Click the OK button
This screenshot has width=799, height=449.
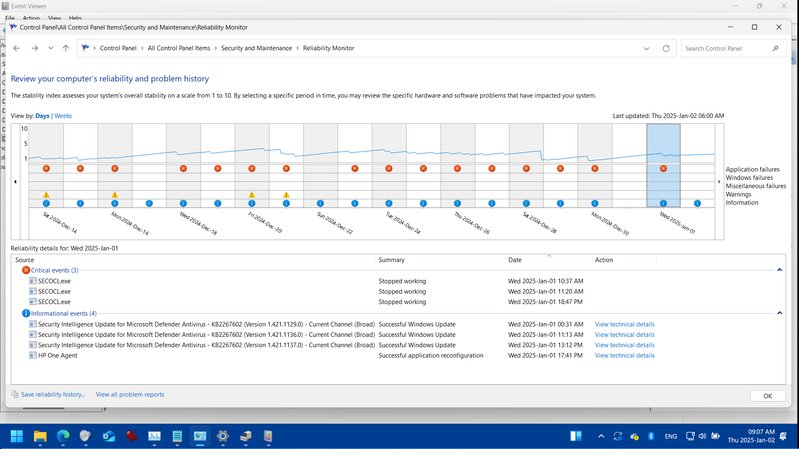click(767, 396)
